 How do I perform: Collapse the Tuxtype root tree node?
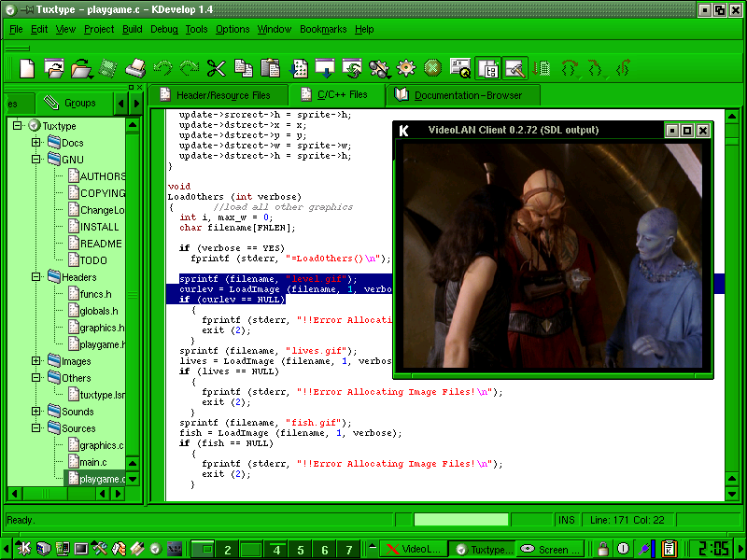click(x=18, y=126)
